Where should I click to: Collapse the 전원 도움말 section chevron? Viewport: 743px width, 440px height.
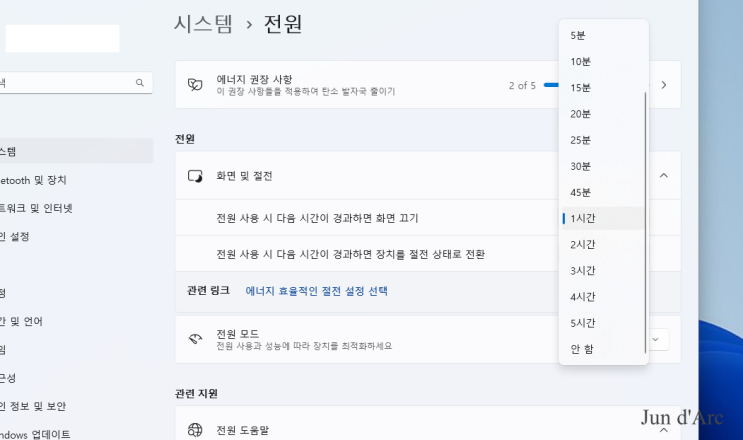(x=664, y=430)
